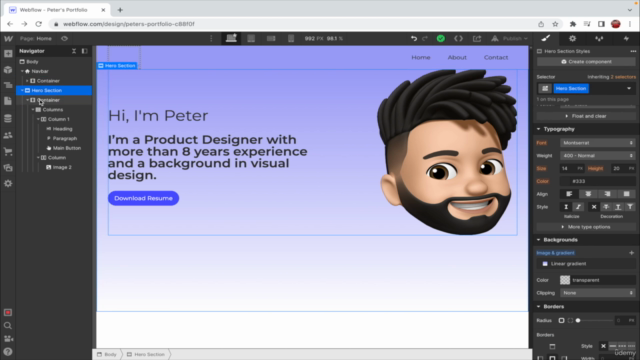Open the Linear gradient layer
Screen dimensions: 640x360
(x=586, y=264)
